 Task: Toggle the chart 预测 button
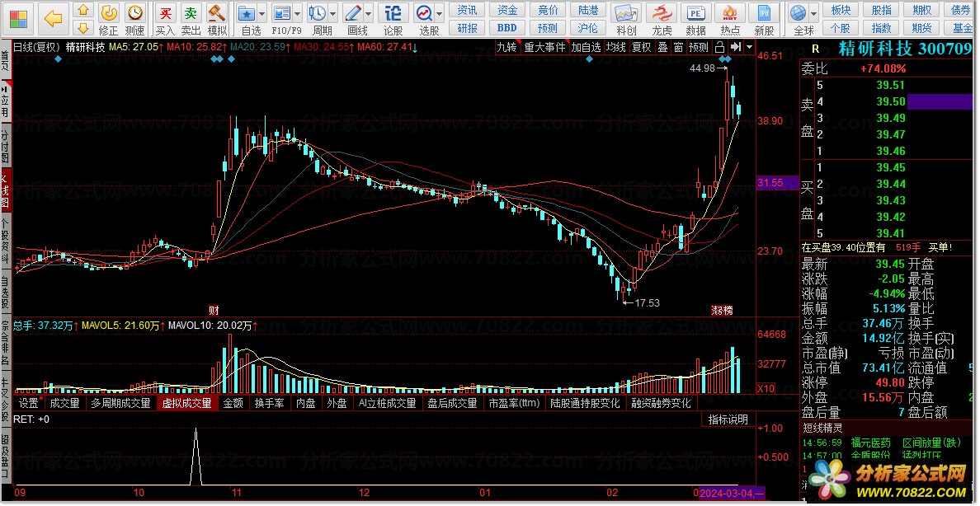point(698,47)
